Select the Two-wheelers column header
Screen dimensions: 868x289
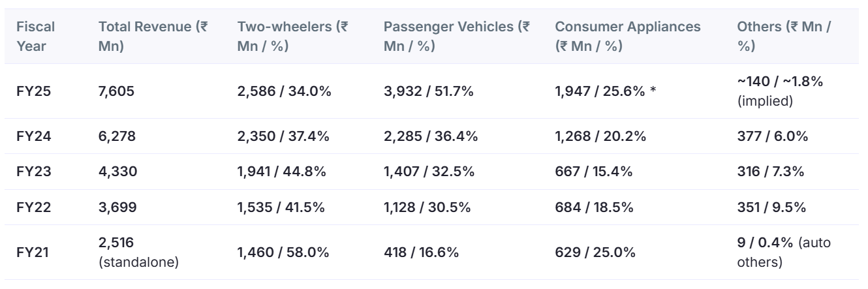coord(292,37)
